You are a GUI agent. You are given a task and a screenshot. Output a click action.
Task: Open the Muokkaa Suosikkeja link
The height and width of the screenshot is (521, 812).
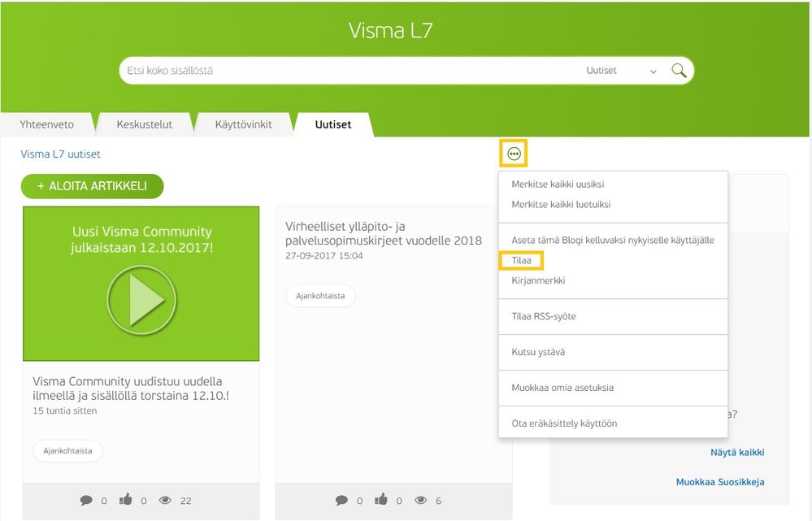point(720,482)
